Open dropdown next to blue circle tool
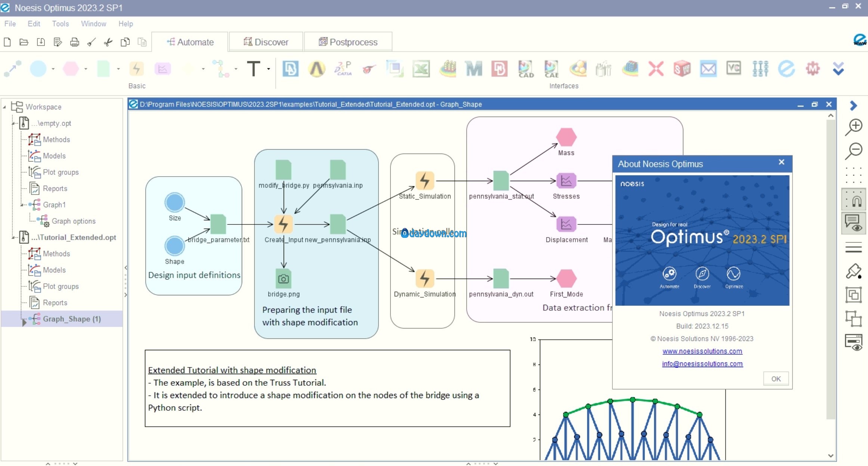This screenshot has width=868, height=466. 53,69
